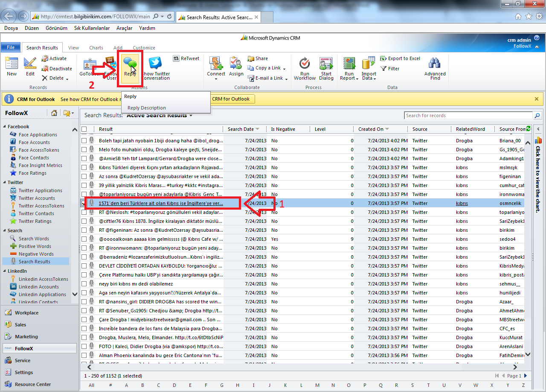Click the search magnifier button
Image resolution: width=546 pixels, height=392 pixels.
tap(537, 115)
